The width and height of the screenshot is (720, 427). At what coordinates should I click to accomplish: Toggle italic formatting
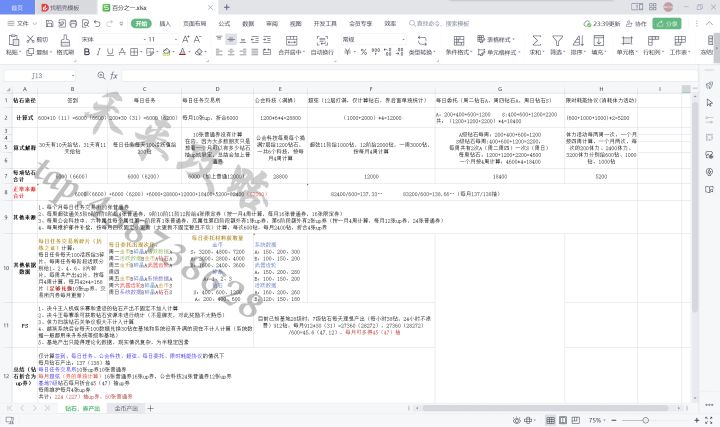click(96, 51)
